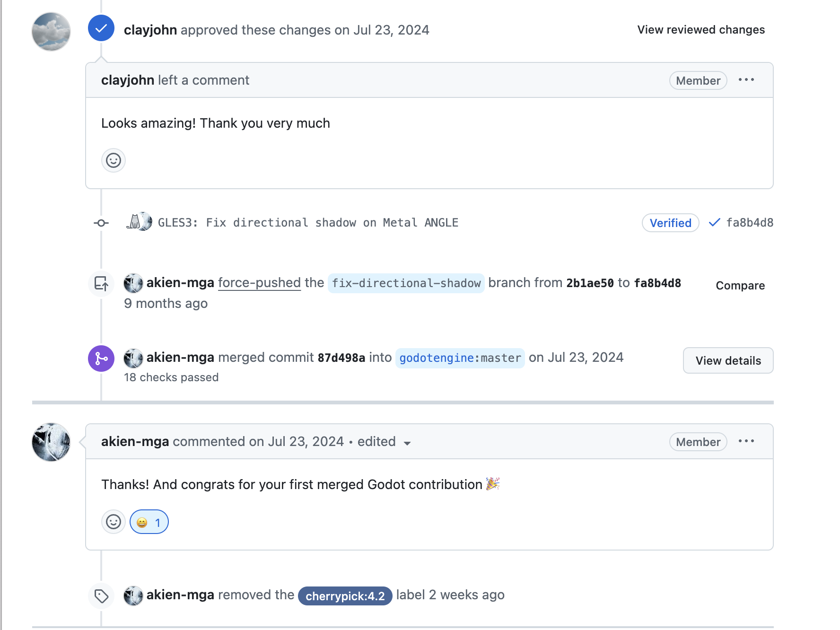Click the force-pushed link
The image size is (840, 630).
click(x=259, y=283)
